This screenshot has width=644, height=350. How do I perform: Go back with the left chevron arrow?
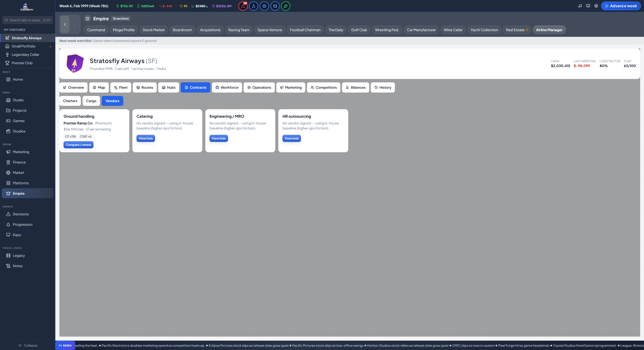65,24
